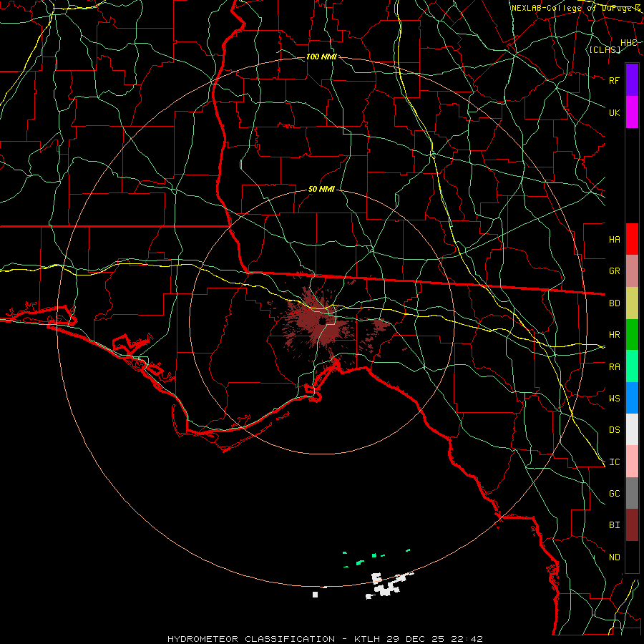
Task: Click the RF legend label
Action: pos(615,80)
